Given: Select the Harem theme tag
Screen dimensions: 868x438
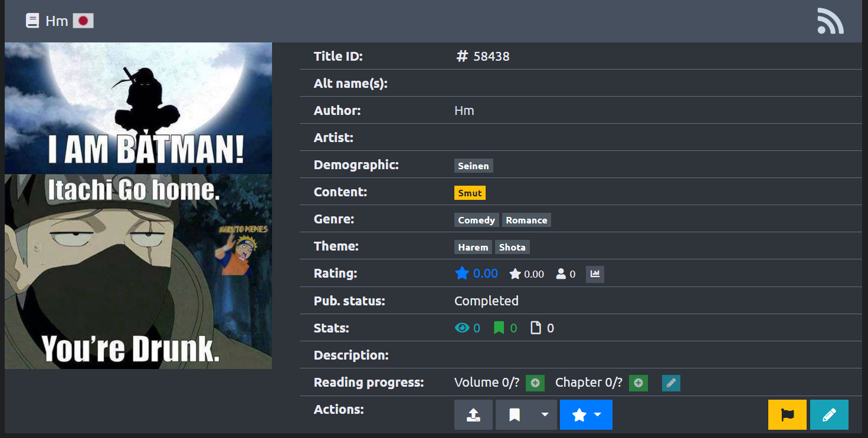Looking at the screenshot, I should coord(473,248).
